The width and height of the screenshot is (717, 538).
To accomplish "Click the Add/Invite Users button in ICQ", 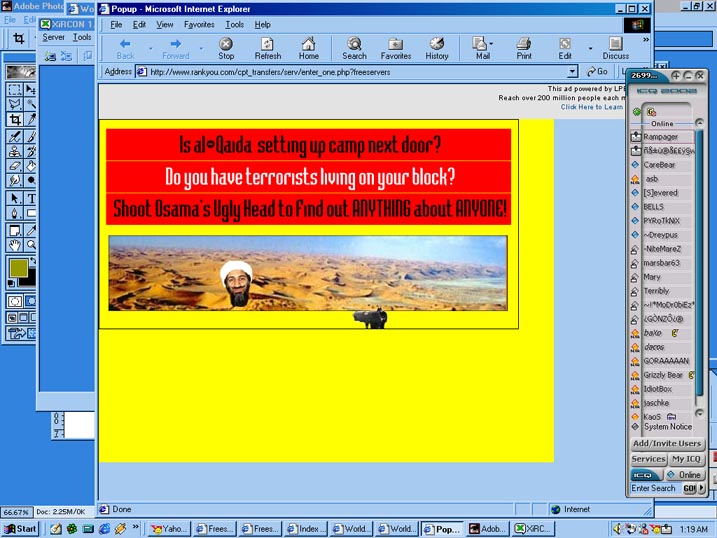I will point(666,443).
